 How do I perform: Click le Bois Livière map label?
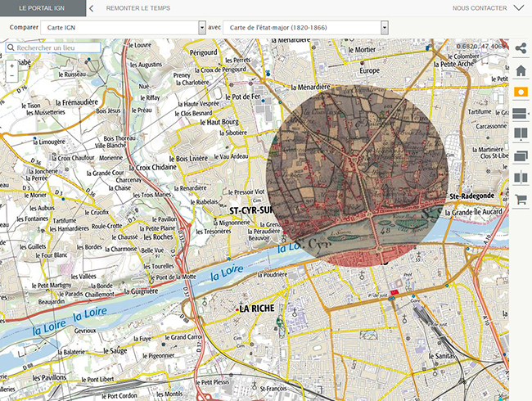click(188, 159)
